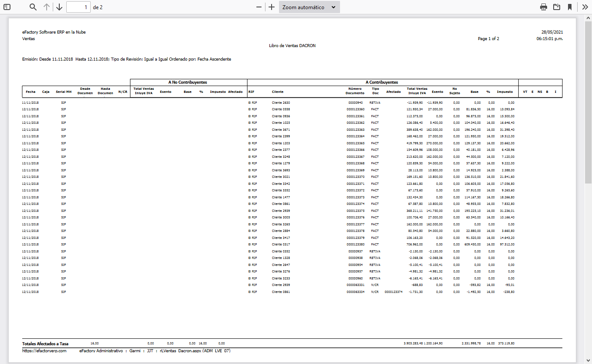
Task: Click the scrollbar up arrow
Action: point(588,18)
